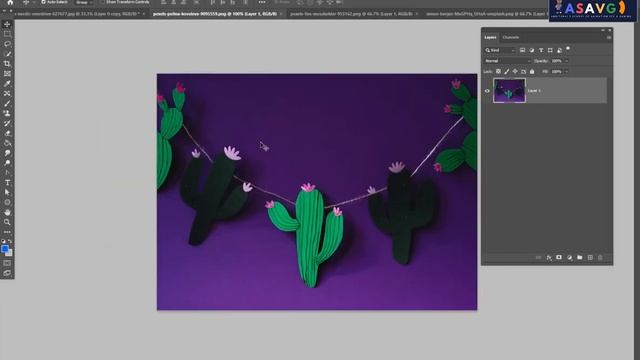Image resolution: width=640 pixels, height=360 pixels.
Task: Switch to the Channels tab
Action: tap(511, 37)
